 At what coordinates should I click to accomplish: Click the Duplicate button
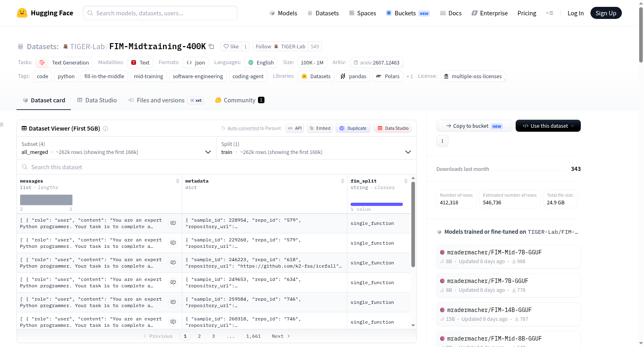(353, 128)
